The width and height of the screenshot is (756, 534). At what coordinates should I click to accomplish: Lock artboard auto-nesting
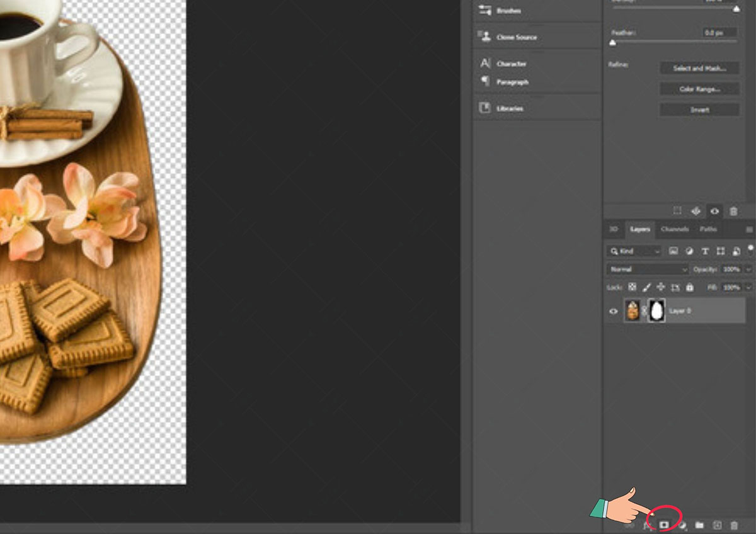coord(675,287)
